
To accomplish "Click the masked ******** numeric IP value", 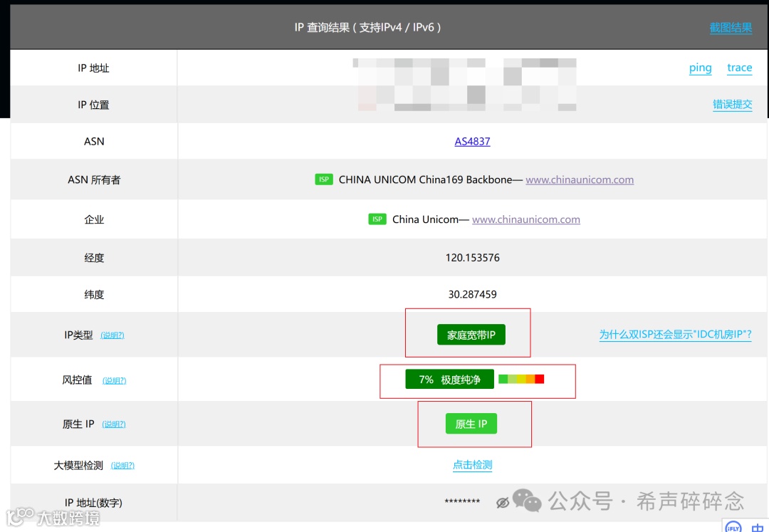I will (x=462, y=501).
